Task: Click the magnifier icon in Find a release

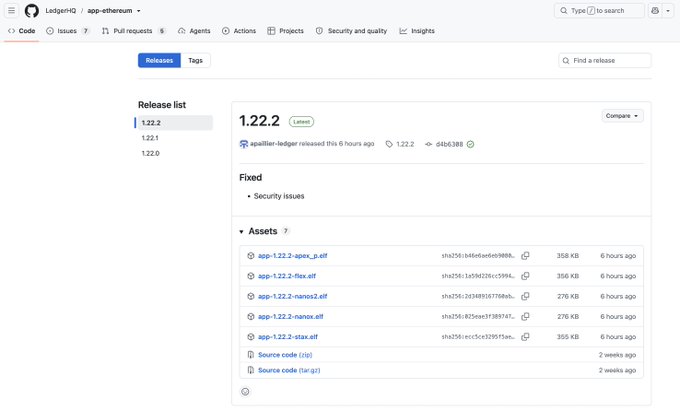Action: 566,61
